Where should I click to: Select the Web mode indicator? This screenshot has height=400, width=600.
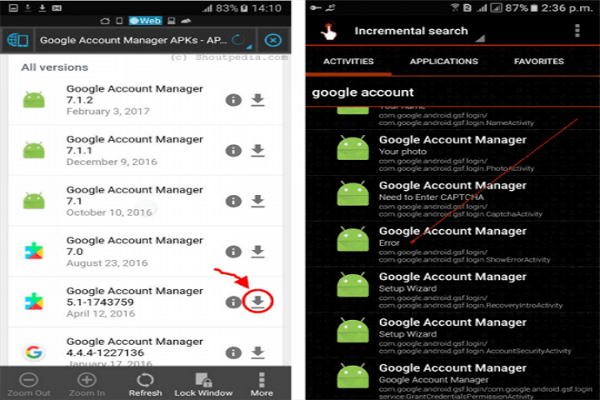[x=145, y=21]
